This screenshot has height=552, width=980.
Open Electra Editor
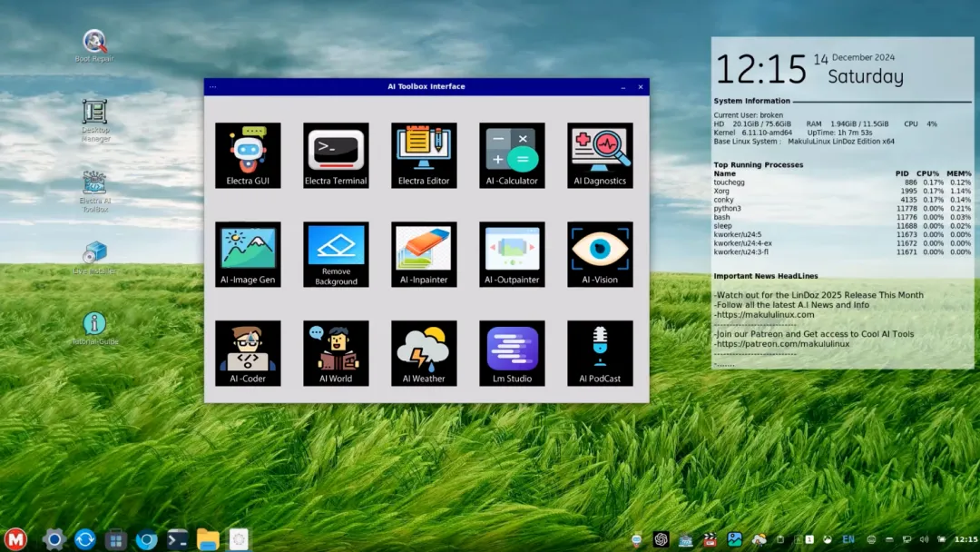tap(424, 155)
